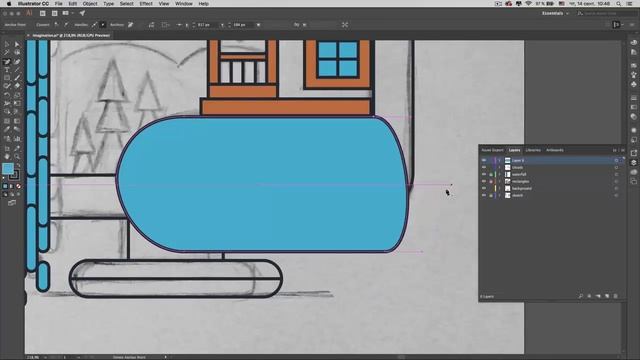Select the Magic Wand tool
The width and height of the screenshot is (640, 360).
point(7,53)
